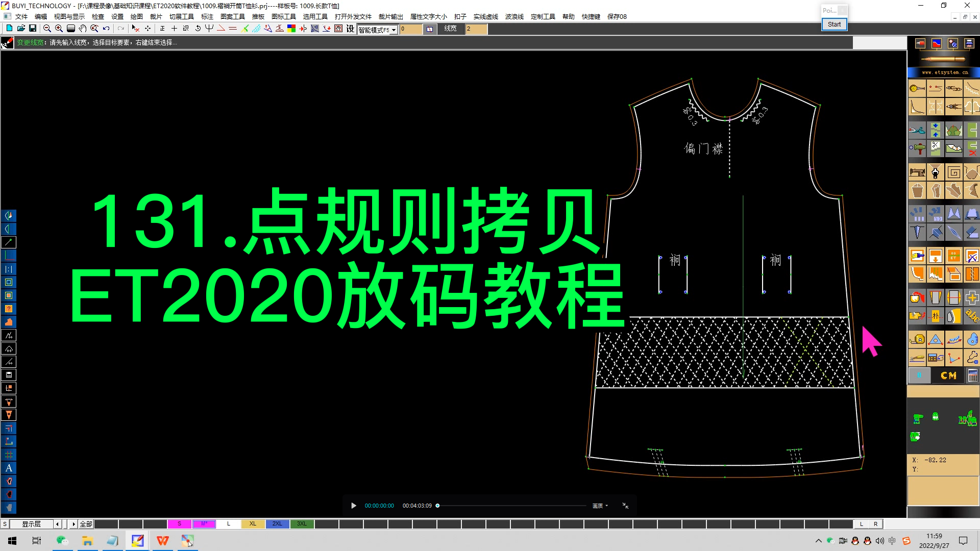
Task: Select the L size cell
Action: [229, 524]
